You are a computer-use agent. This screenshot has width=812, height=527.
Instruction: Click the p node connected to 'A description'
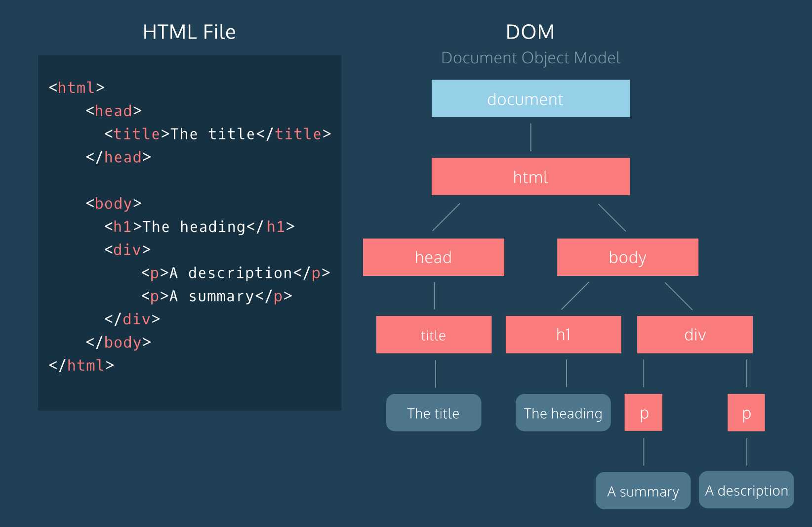click(746, 412)
